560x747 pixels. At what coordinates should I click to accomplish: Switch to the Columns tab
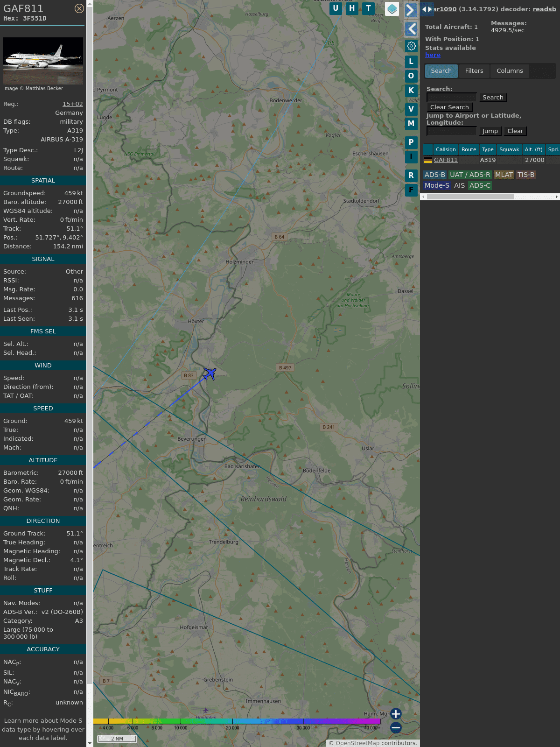pos(510,71)
